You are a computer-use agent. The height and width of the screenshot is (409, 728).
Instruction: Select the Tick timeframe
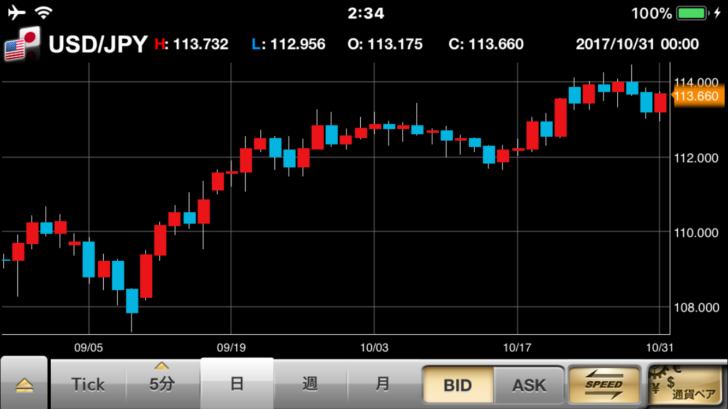88,384
